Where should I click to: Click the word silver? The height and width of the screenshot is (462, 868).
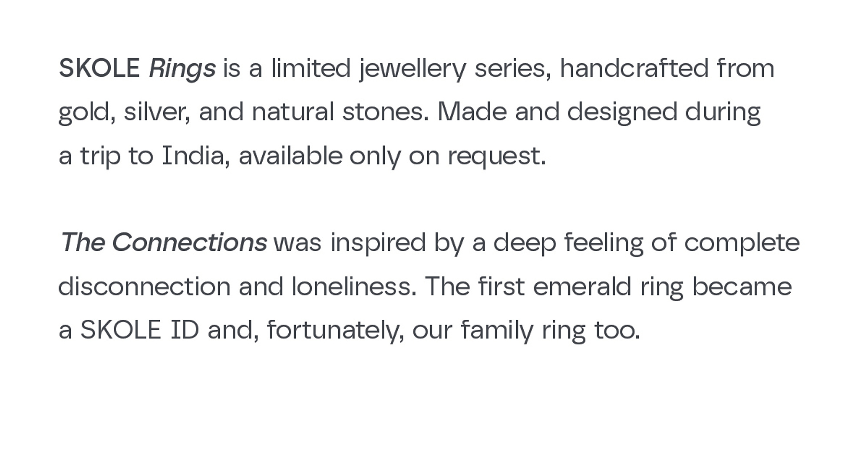157,113
